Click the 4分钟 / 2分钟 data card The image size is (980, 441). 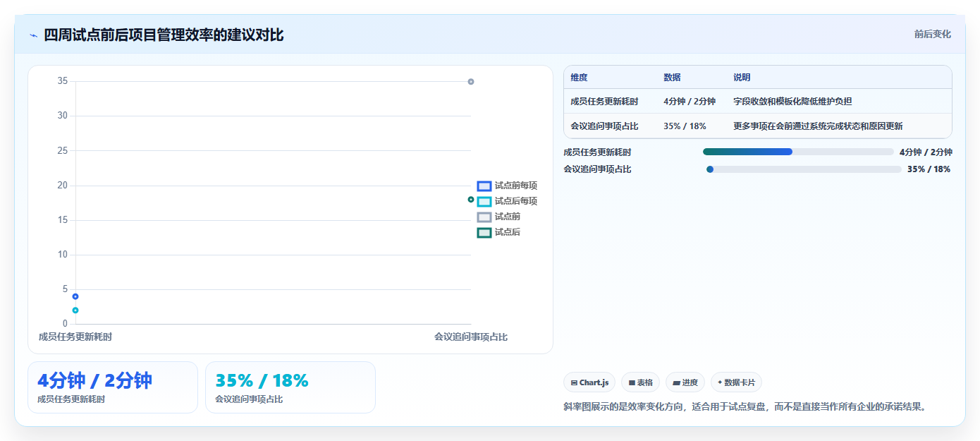point(113,387)
